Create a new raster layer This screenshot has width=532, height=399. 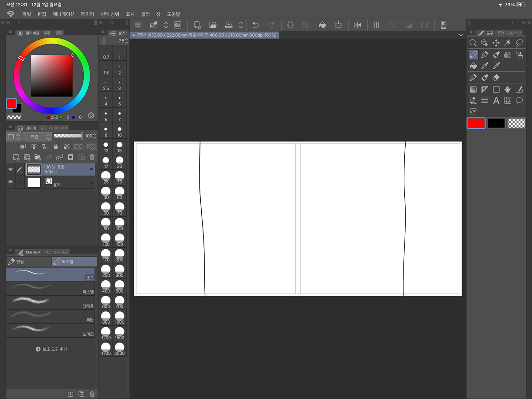click(16, 157)
